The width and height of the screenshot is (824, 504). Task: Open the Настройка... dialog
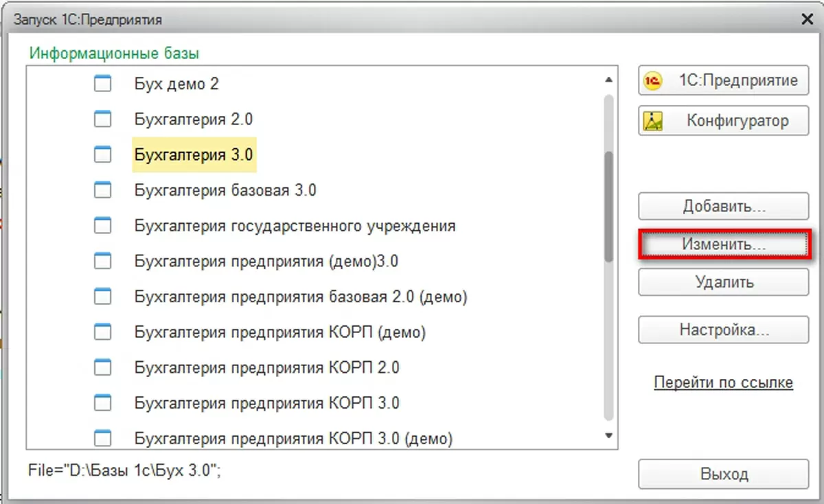[724, 330]
